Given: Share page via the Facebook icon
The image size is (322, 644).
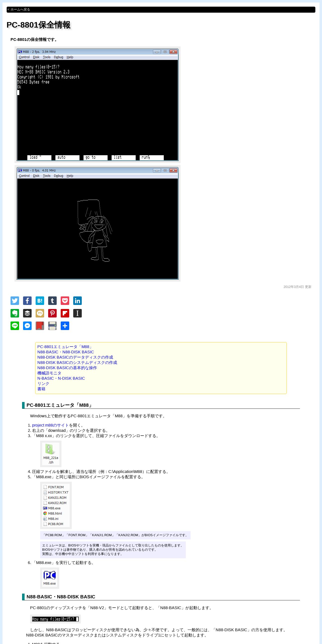Looking at the screenshot, I should pyautogui.click(x=27, y=301).
